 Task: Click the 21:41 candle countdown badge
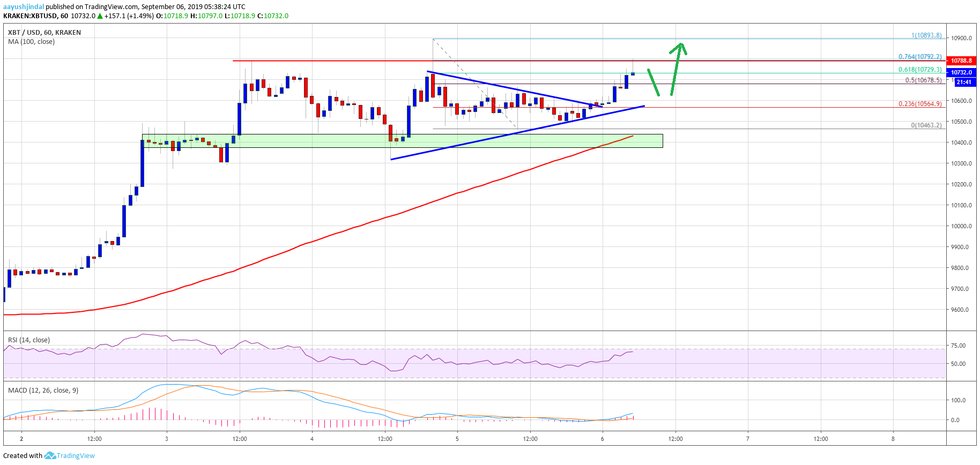click(x=963, y=82)
